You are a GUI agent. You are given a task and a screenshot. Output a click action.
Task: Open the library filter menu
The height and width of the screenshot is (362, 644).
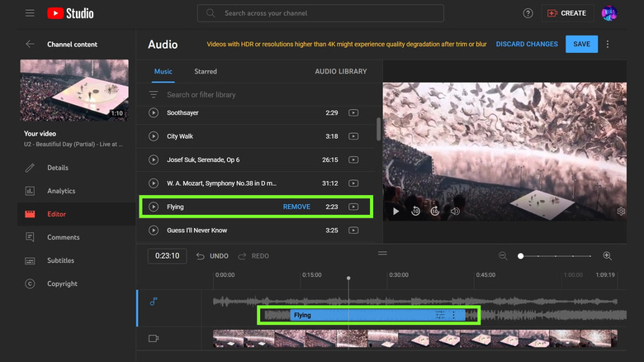(x=154, y=94)
